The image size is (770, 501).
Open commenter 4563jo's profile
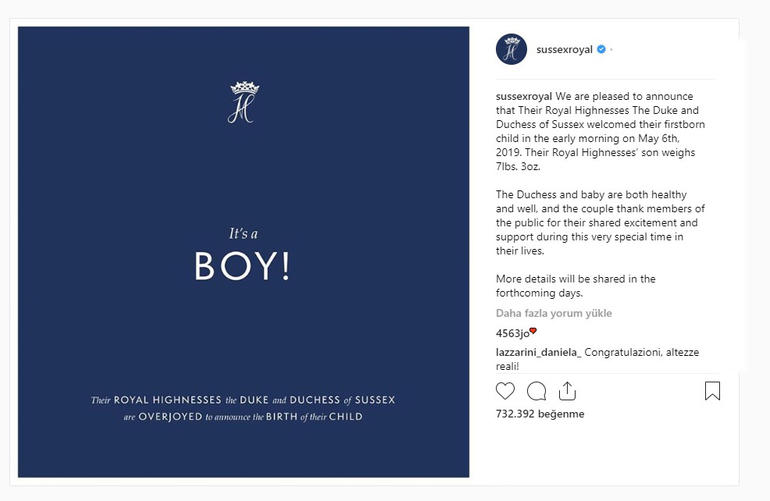512,333
